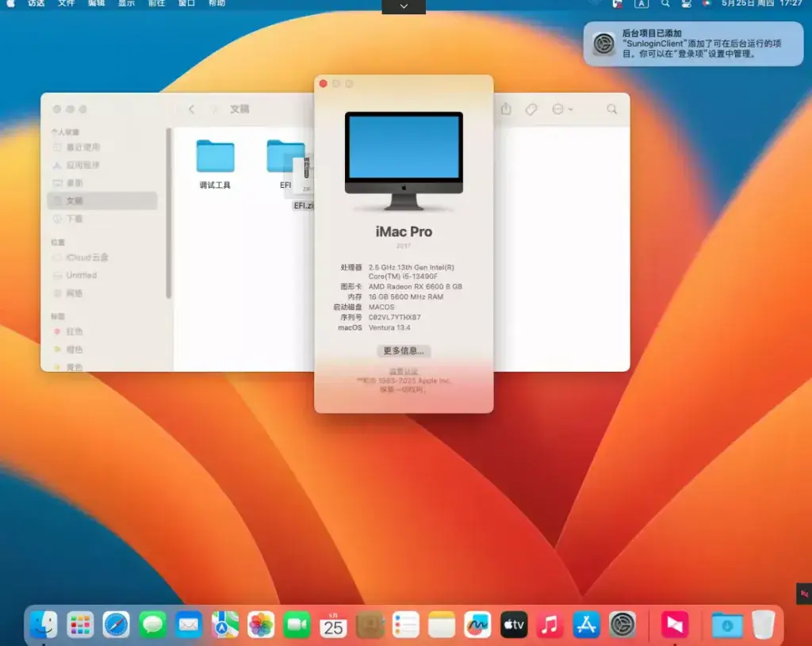The width and height of the screenshot is (812, 646).
Task: Launch Music from the Dock
Action: point(550,625)
